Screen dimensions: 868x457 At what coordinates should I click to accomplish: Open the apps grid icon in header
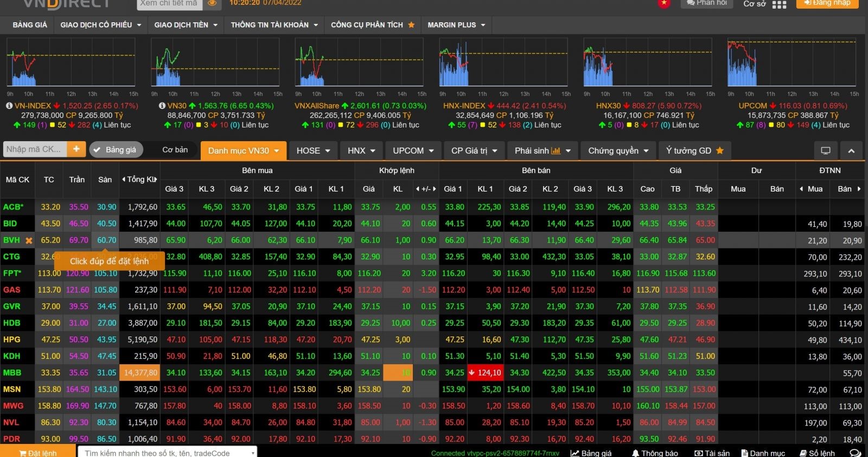point(779,4)
